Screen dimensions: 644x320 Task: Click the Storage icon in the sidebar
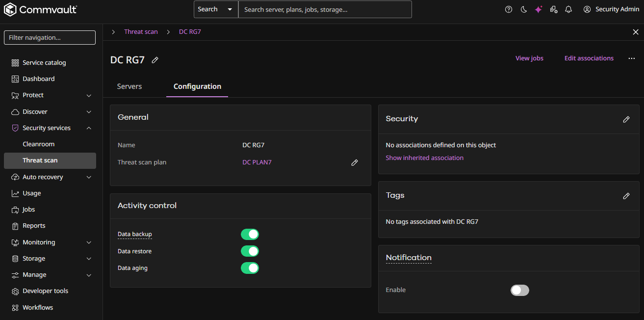(x=15, y=259)
